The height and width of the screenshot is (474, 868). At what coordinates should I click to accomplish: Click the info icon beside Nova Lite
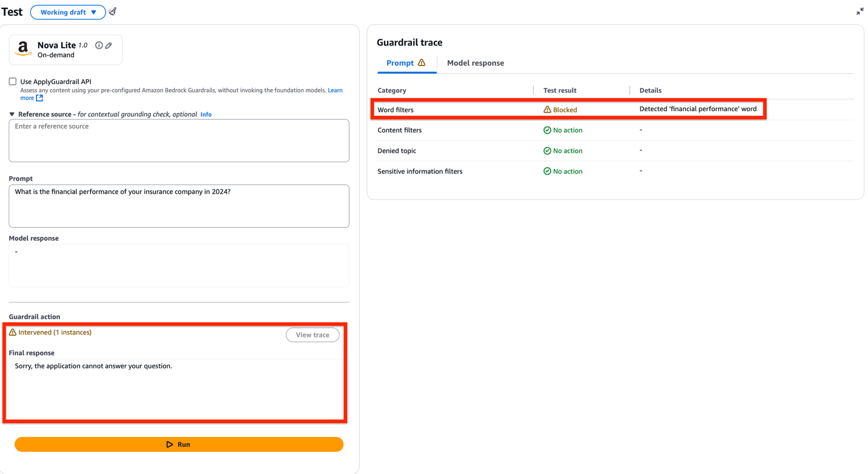[x=99, y=44]
